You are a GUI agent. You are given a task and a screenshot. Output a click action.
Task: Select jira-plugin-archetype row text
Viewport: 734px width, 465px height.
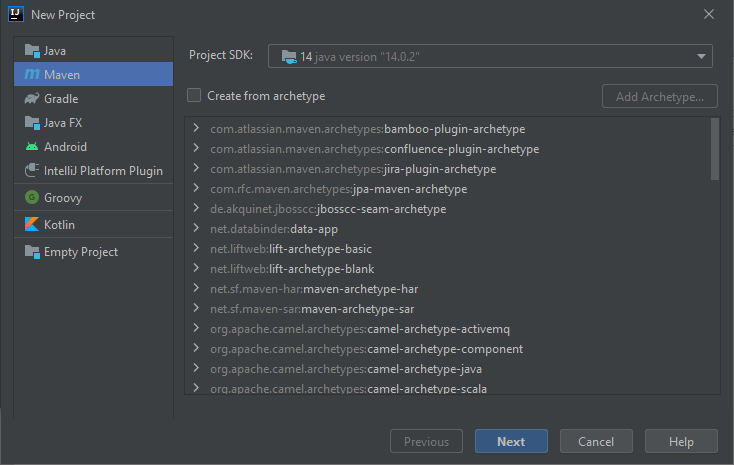(353, 169)
